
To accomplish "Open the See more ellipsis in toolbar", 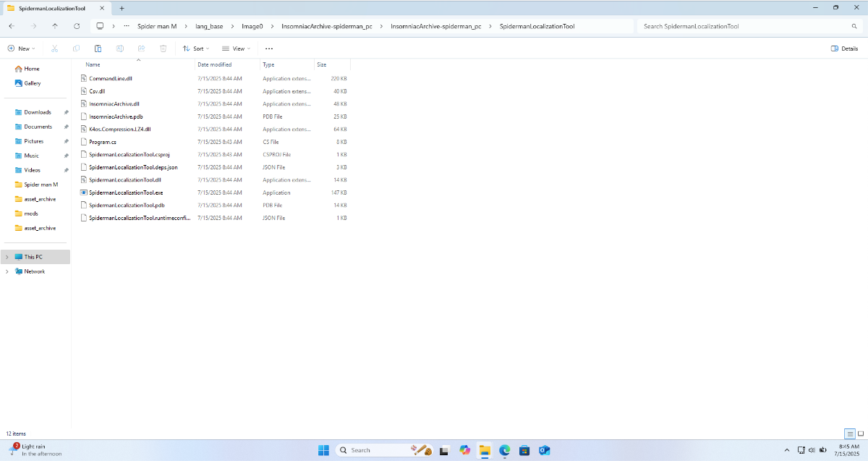I will (x=269, y=48).
